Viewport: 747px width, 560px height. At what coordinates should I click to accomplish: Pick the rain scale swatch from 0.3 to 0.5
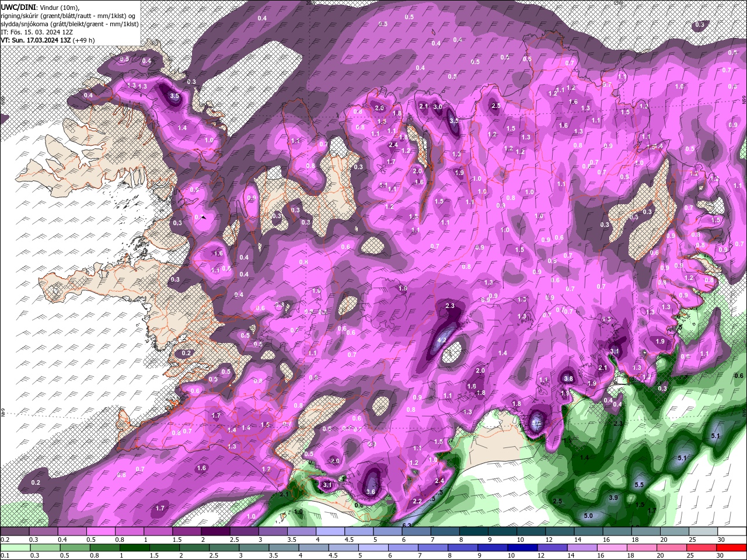tap(44, 548)
